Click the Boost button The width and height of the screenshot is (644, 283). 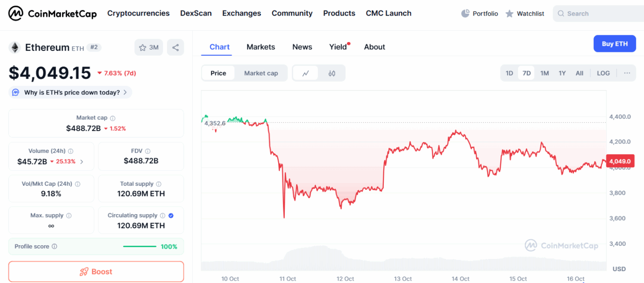point(96,272)
